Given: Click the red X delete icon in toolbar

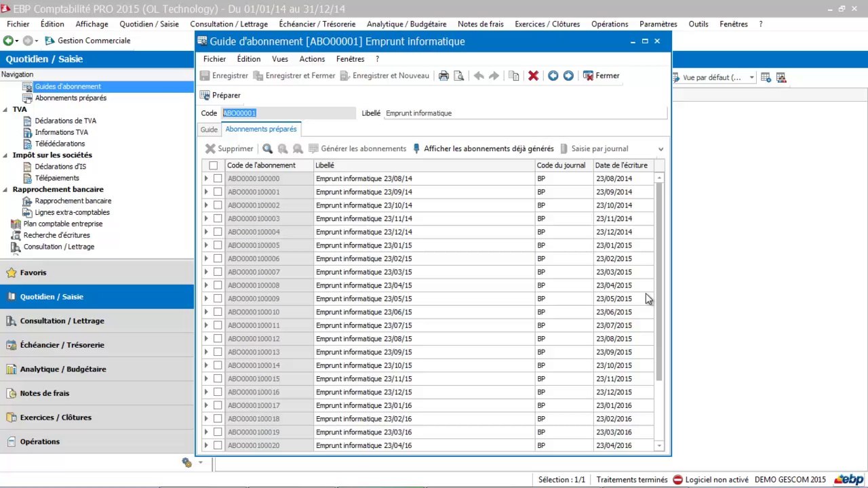Looking at the screenshot, I should 533,76.
